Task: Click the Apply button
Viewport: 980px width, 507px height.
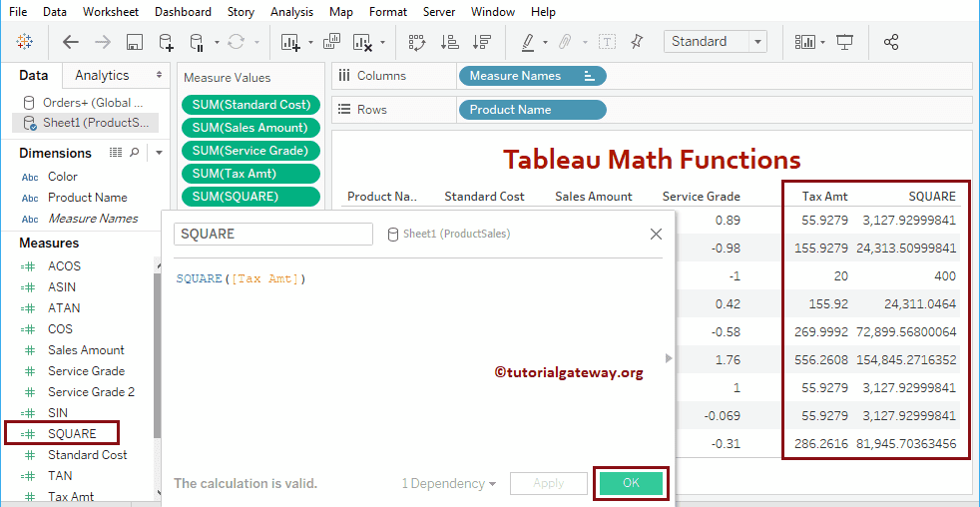Action: (549, 483)
